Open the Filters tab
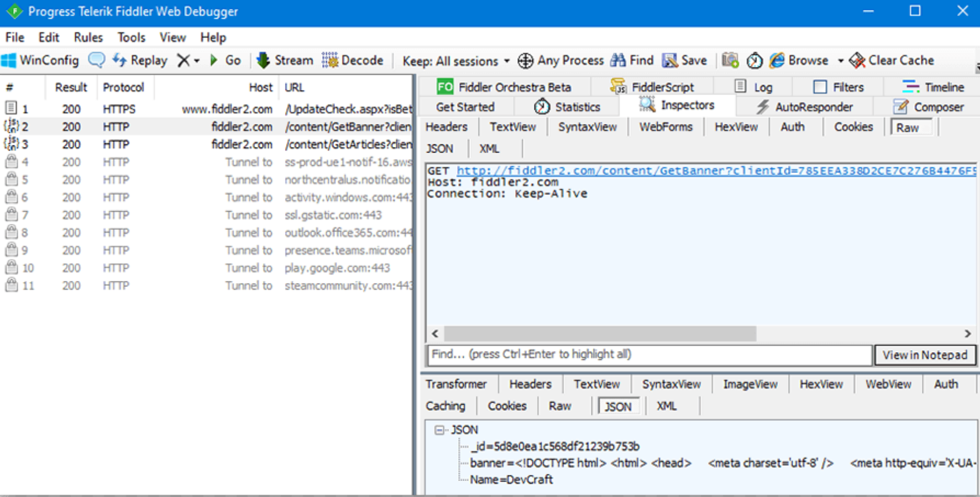 pyautogui.click(x=838, y=87)
